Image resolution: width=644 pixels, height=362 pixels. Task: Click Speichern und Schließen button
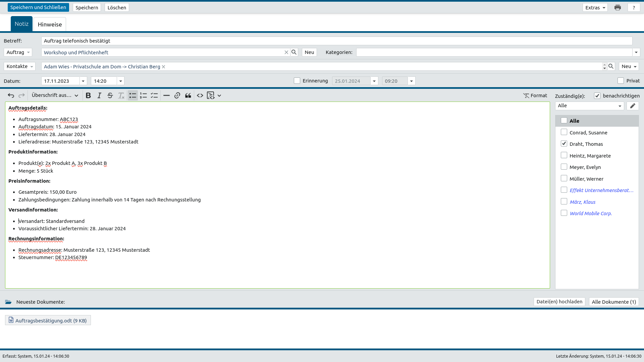(x=38, y=7)
